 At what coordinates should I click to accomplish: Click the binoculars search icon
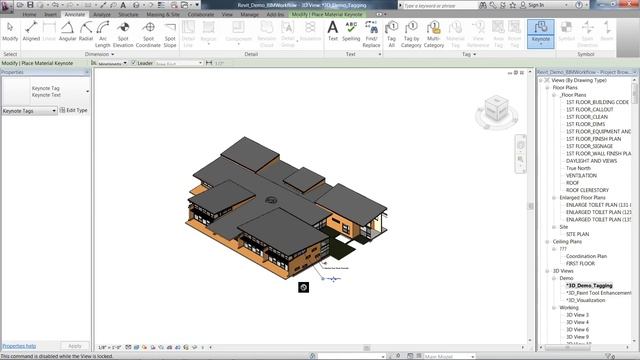point(483,5)
